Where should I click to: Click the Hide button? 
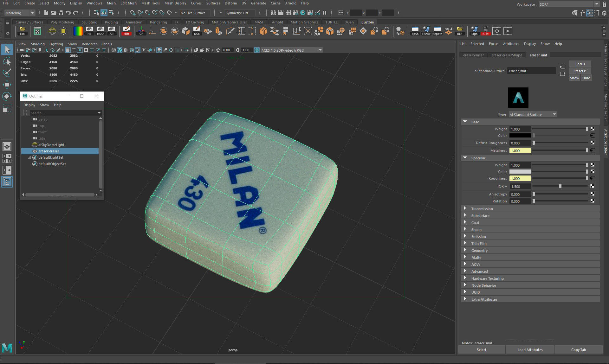pyautogui.click(x=586, y=78)
